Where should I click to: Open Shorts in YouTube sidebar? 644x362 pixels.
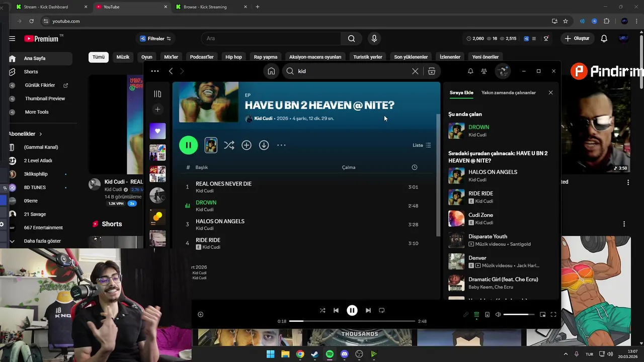(x=31, y=72)
